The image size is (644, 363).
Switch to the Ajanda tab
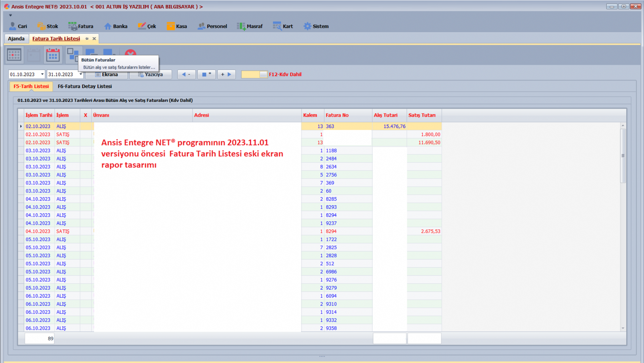[x=16, y=38]
